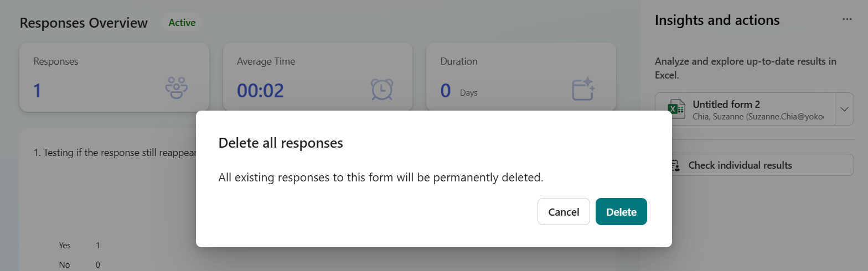
Task: Expand the dropdown arrow next to Untitled form 2
Action: pyautogui.click(x=844, y=109)
